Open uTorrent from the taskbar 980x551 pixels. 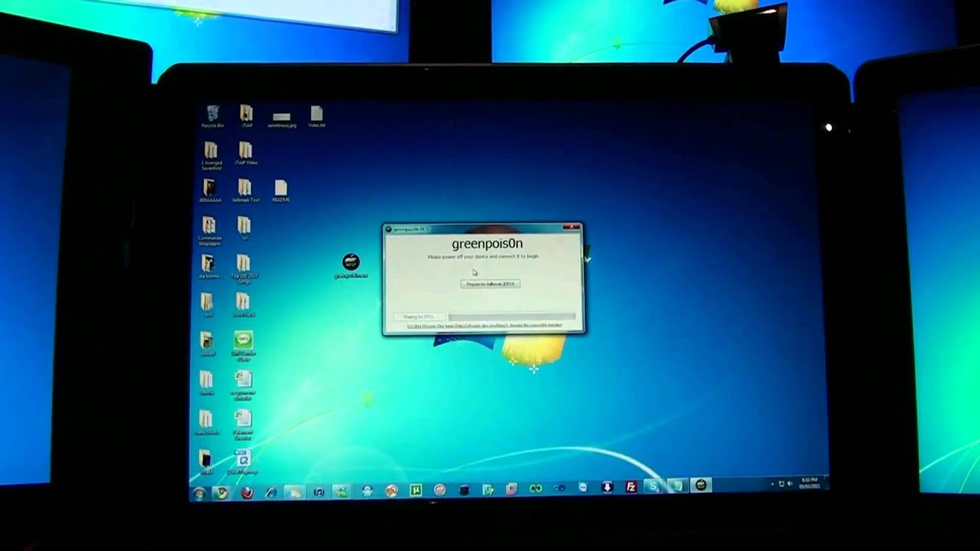(x=416, y=490)
